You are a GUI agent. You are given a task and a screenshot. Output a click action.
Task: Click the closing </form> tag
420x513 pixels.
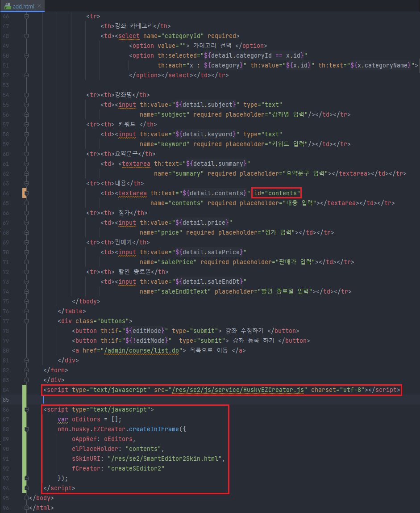tap(55, 370)
